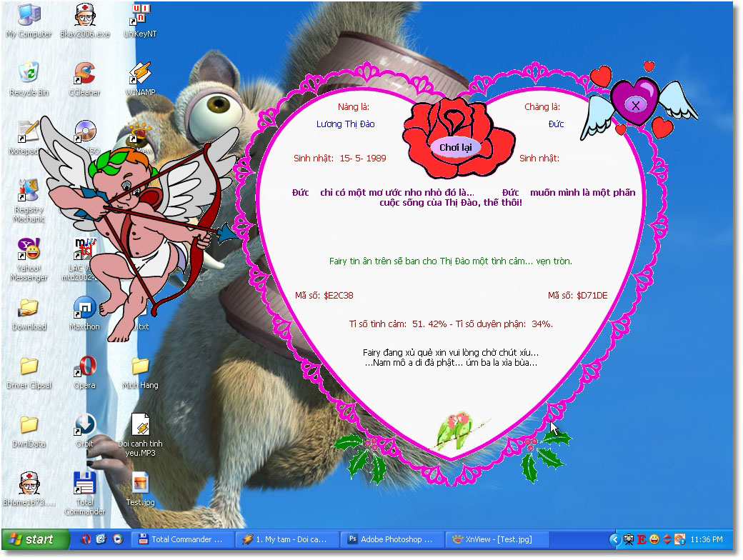Click the Yahoo Messenger smiley tray icon
Screen dimensions: 743x560
pyautogui.click(x=654, y=539)
